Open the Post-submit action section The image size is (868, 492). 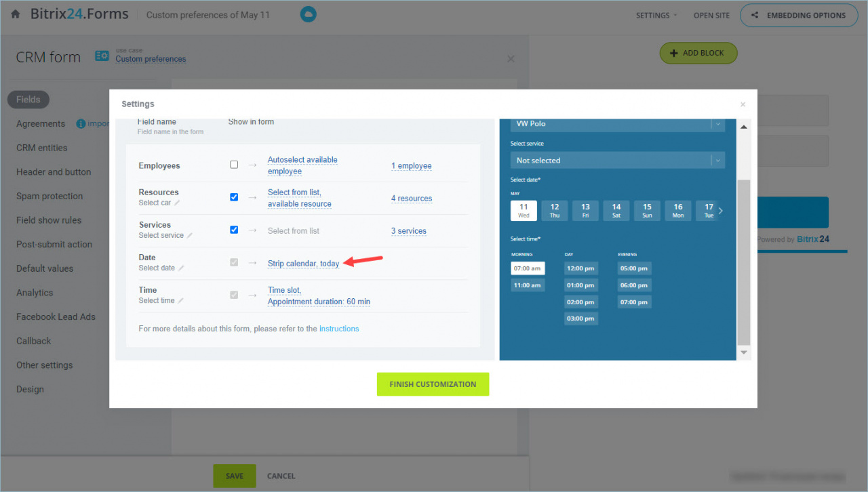(54, 244)
